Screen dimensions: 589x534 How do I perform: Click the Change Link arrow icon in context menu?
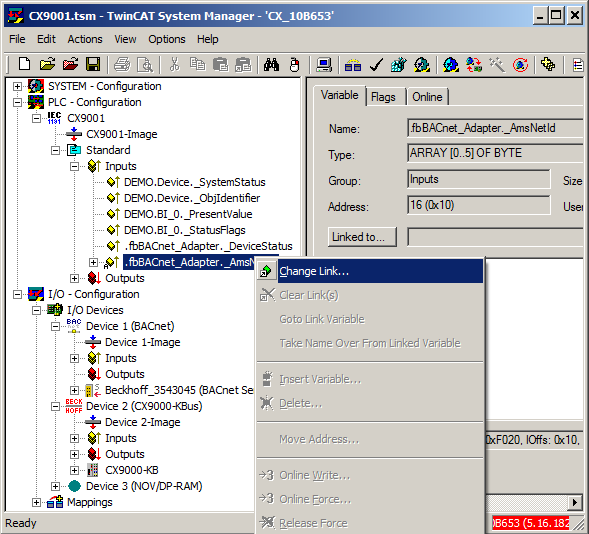tap(266, 271)
